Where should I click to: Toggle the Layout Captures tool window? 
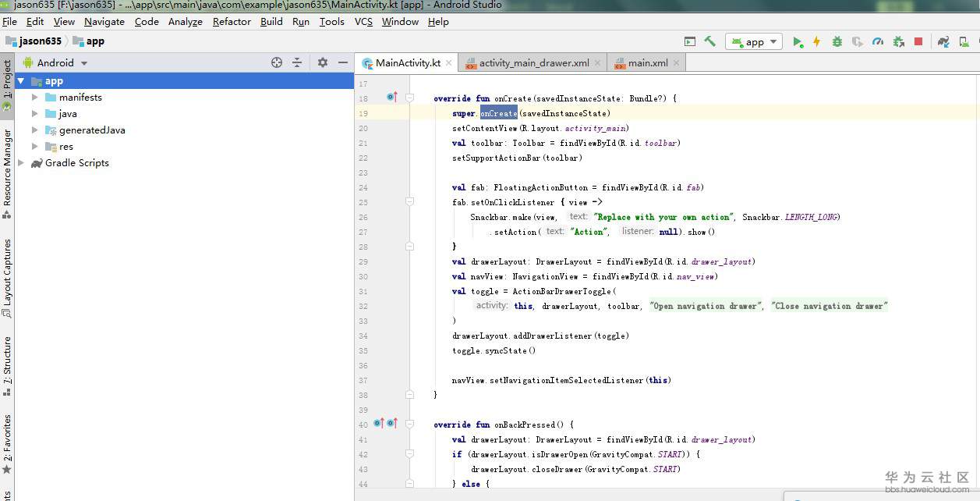(x=7, y=279)
